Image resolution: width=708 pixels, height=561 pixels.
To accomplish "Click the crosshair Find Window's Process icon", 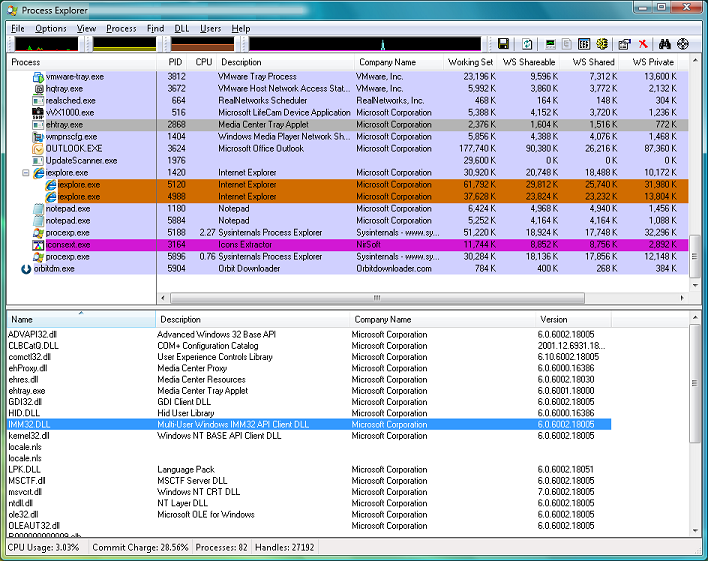I will tap(684, 45).
